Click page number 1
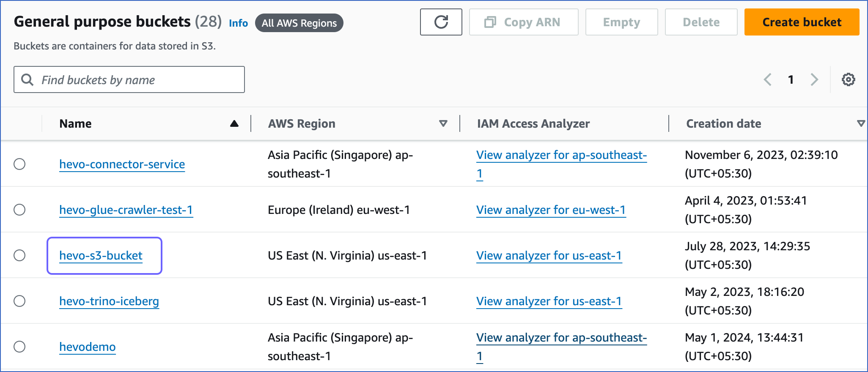The width and height of the screenshot is (868, 372). (x=791, y=79)
